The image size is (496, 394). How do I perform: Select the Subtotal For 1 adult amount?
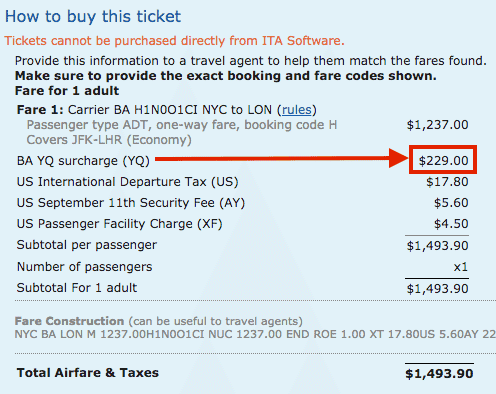437,289
